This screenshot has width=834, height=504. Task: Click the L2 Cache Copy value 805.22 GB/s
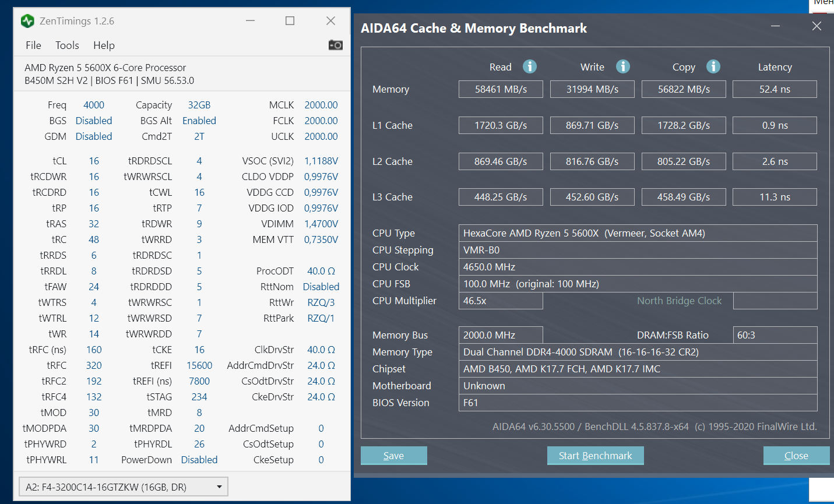pos(684,161)
